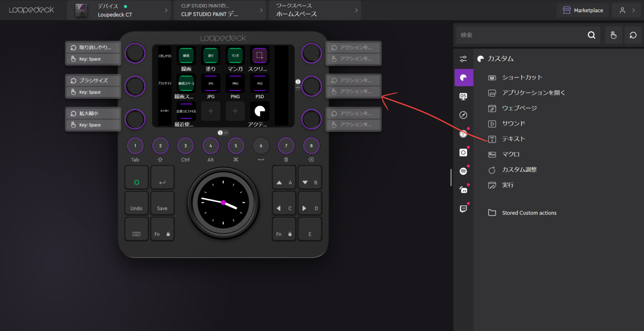Screen dimensions: 644x331
Task: Tap the PNG export action
Action: click(x=235, y=83)
